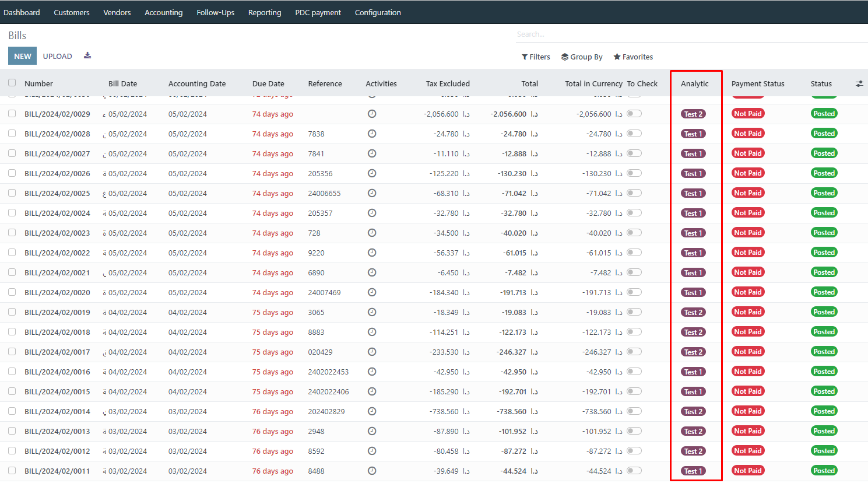Click activity clock for BILL/2024/02/0020
The image size is (868, 483).
(x=372, y=292)
